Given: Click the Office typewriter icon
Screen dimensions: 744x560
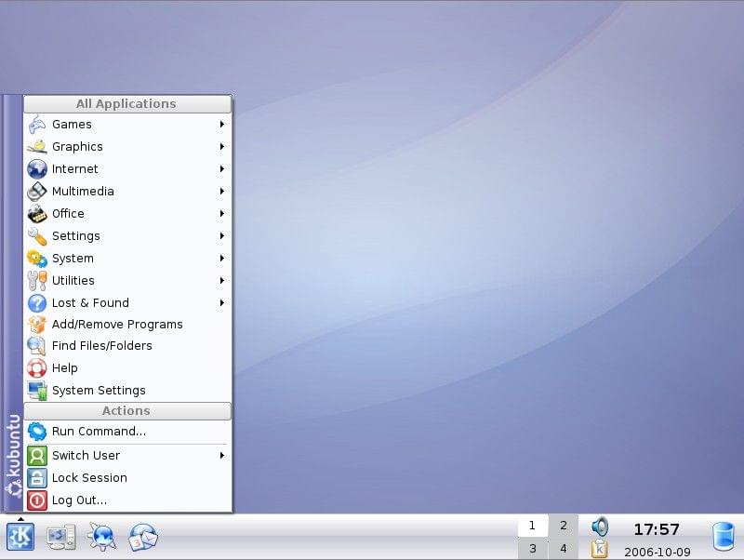Looking at the screenshot, I should click(x=37, y=214).
